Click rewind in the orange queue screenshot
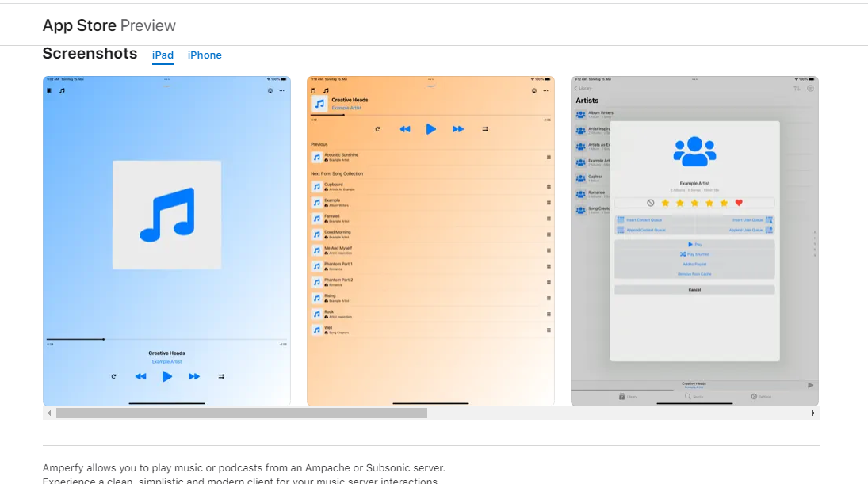 tap(404, 129)
